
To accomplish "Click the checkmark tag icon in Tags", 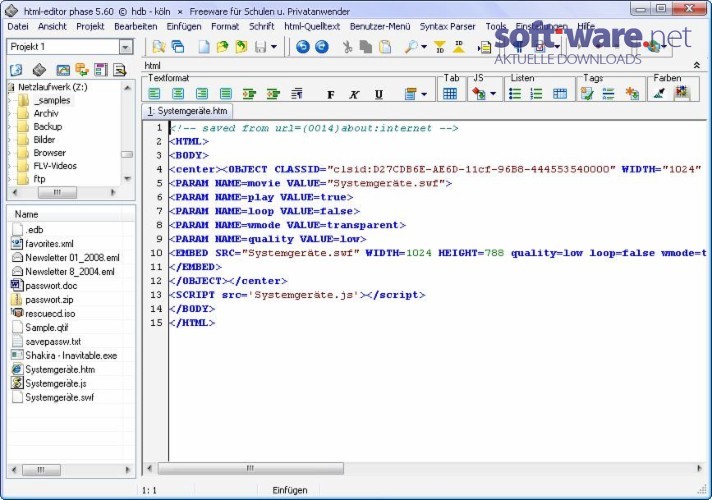I will point(587,94).
